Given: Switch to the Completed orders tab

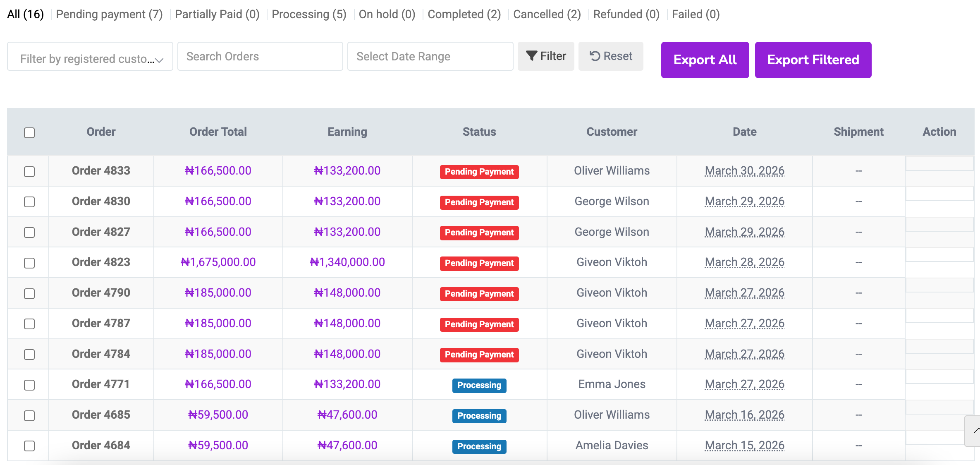Looking at the screenshot, I should coord(464,14).
